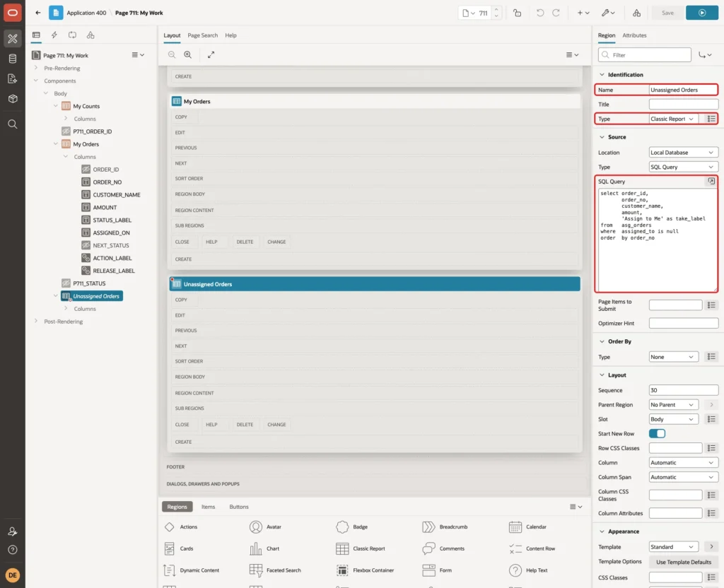The width and height of the screenshot is (724, 588).
Task: Select the Chart region in gallery
Action: (265, 548)
